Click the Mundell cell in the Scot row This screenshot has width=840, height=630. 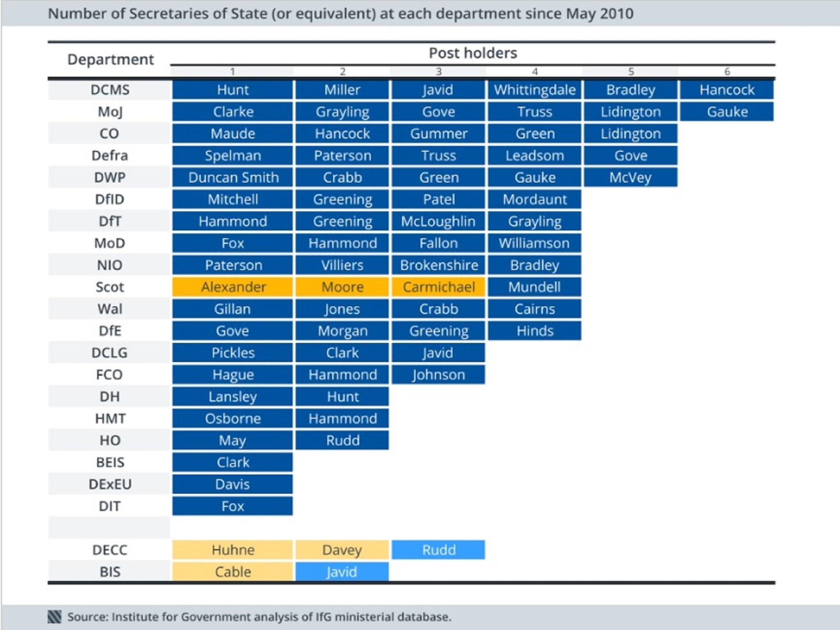(534, 287)
